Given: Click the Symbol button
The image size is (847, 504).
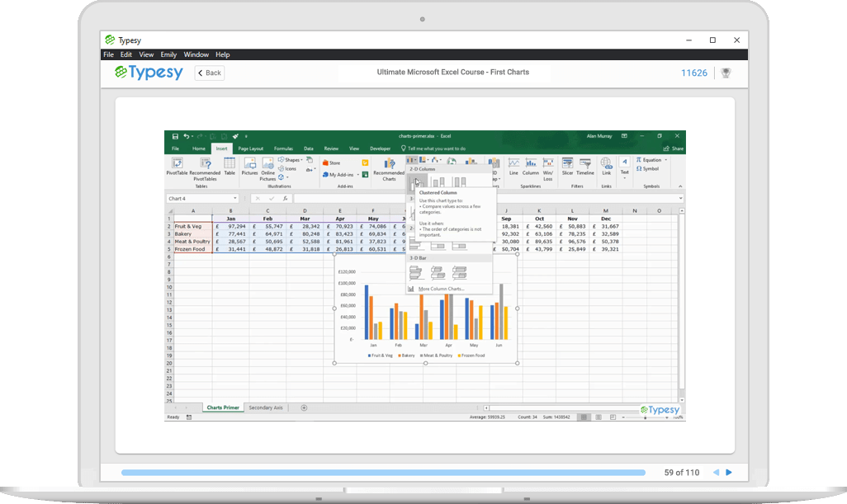Looking at the screenshot, I should click(x=648, y=168).
